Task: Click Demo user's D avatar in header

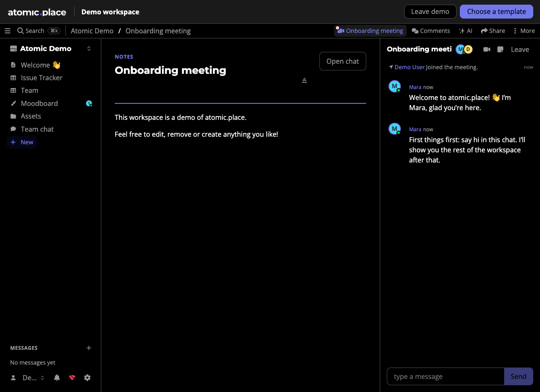Action: tap(468, 49)
